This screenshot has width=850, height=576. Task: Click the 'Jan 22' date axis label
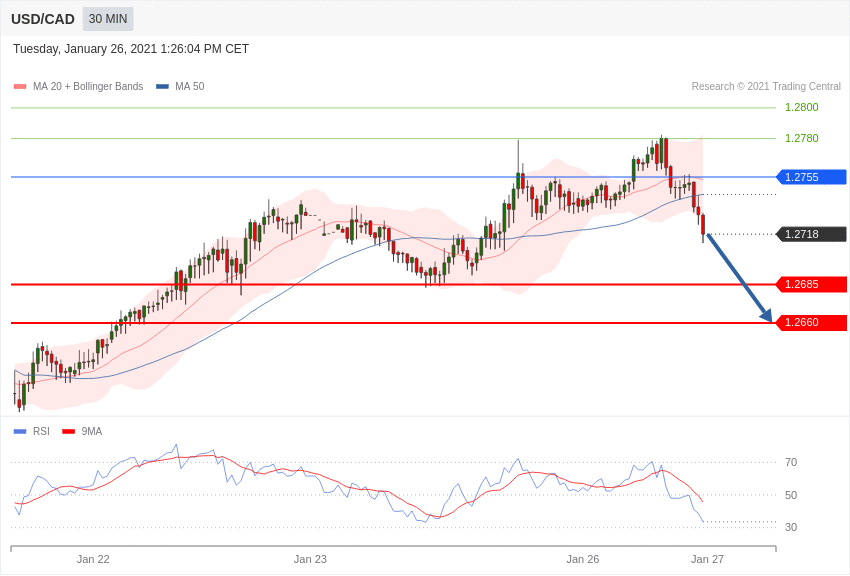pyautogui.click(x=93, y=559)
